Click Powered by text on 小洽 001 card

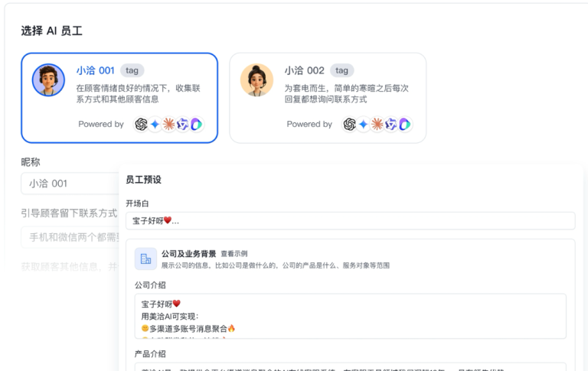click(x=101, y=124)
